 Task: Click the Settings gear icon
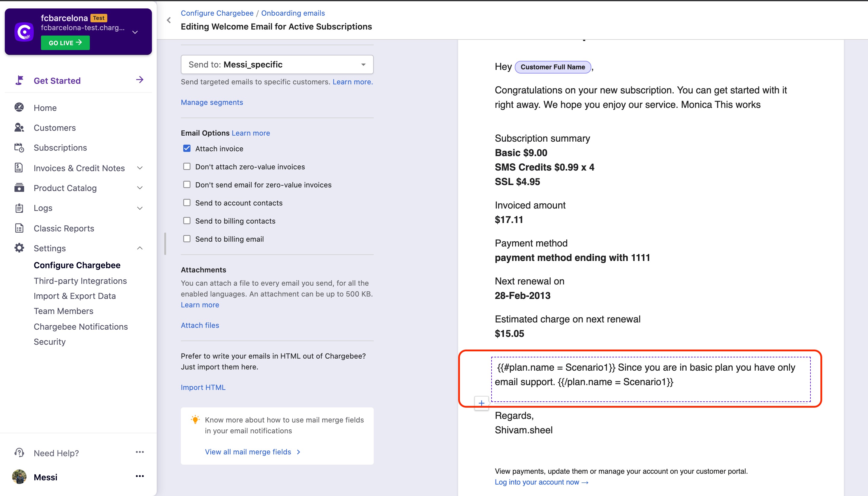point(19,248)
